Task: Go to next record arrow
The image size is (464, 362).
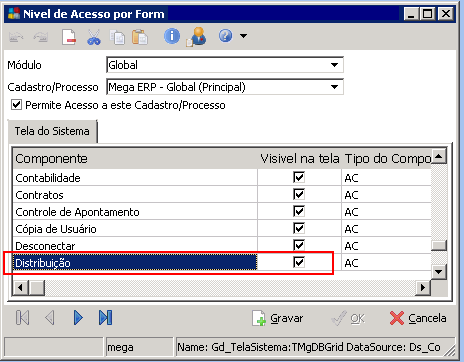Action: tap(78, 317)
